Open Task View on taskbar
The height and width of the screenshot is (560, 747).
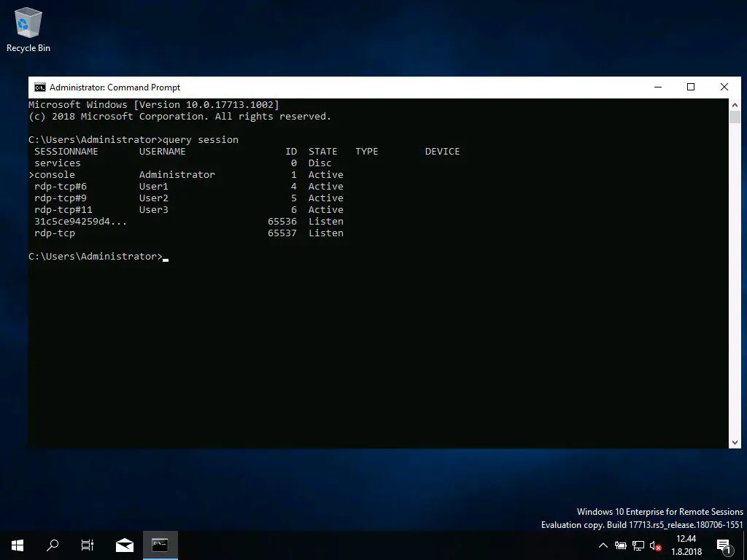(x=88, y=545)
